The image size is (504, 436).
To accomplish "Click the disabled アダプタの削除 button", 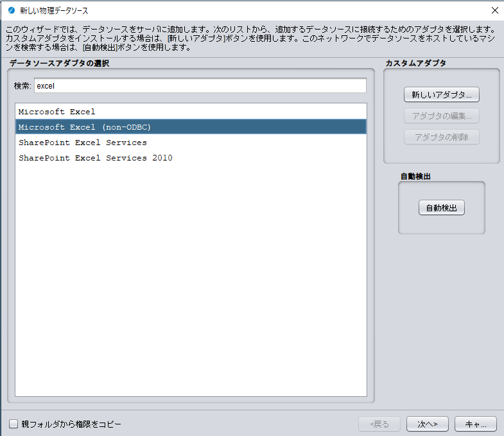I will (x=442, y=137).
